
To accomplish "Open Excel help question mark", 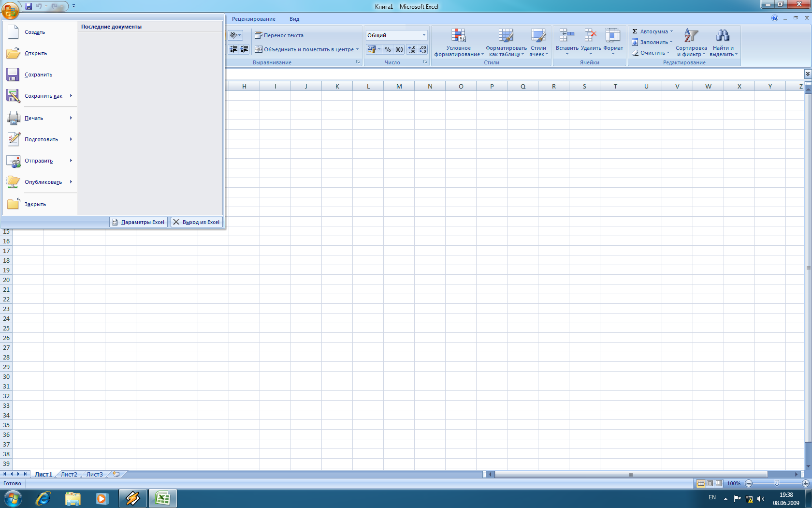I will click(775, 18).
